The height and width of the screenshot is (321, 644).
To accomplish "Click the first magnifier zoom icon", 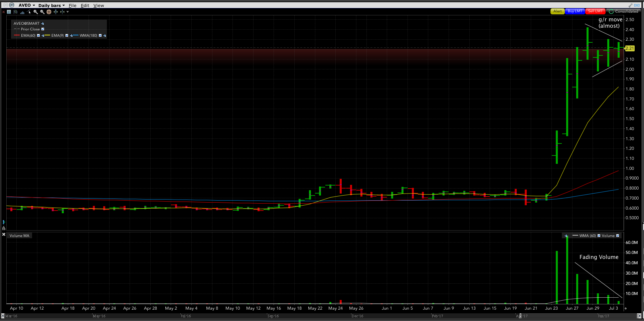I will pos(36,12).
